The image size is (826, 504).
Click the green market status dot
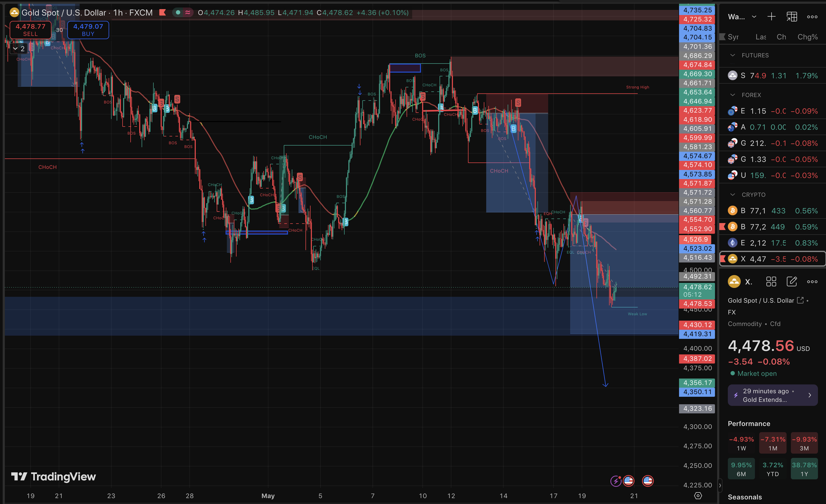click(178, 12)
